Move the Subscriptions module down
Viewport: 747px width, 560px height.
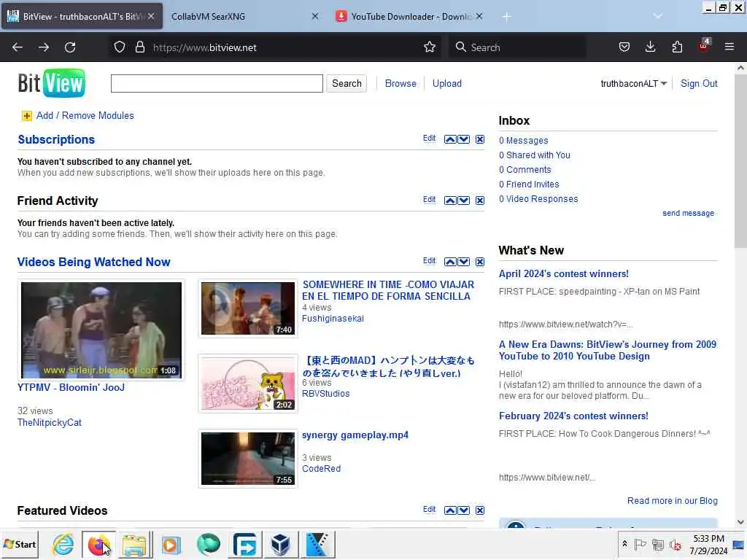(x=463, y=139)
